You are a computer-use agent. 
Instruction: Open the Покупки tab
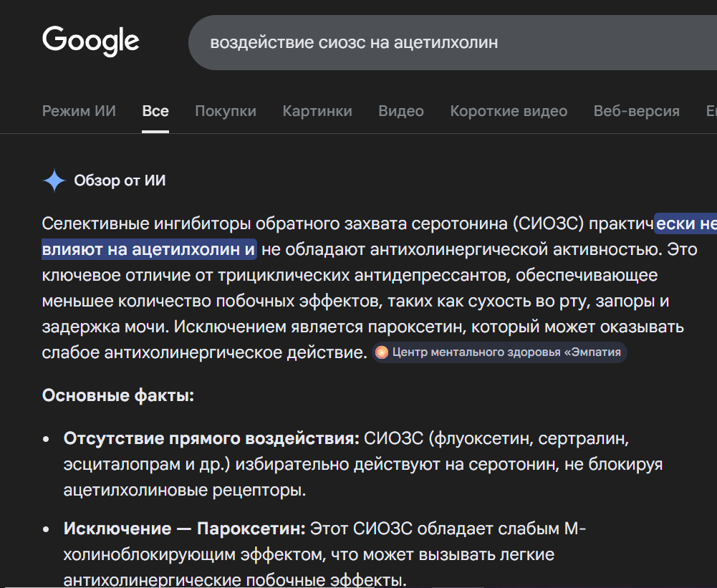(226, 111)
